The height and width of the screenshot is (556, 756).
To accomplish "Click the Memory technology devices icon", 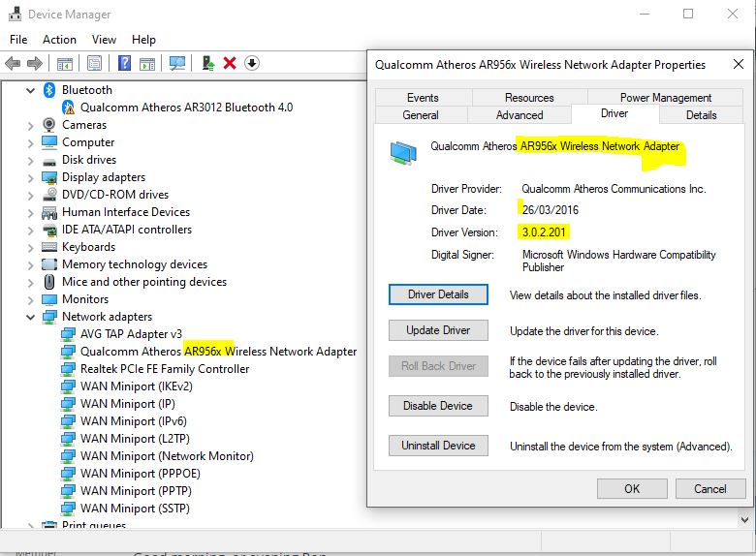I will tap(49, 264).
